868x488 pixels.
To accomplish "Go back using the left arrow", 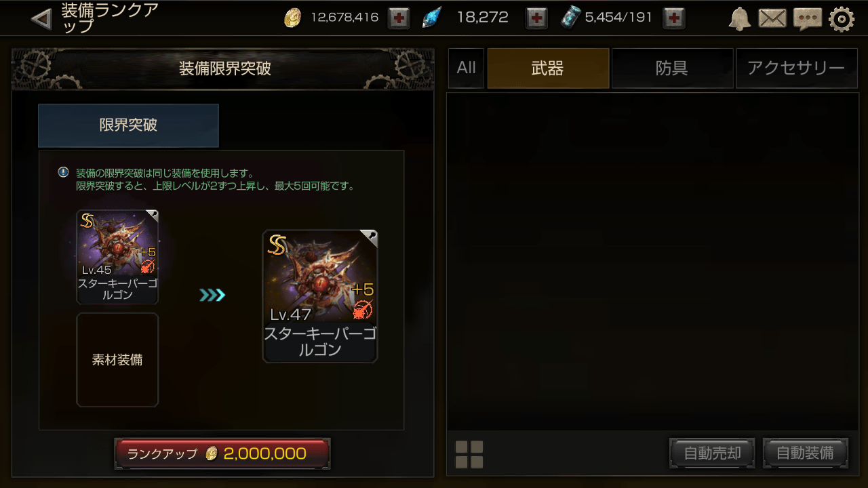I will coord(41,18).
